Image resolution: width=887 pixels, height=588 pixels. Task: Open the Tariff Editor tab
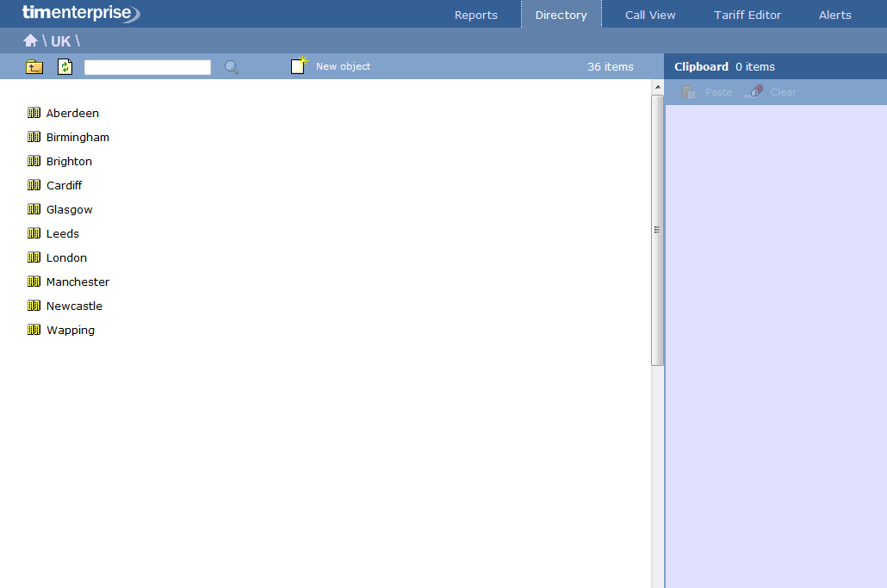coord(747,15)
